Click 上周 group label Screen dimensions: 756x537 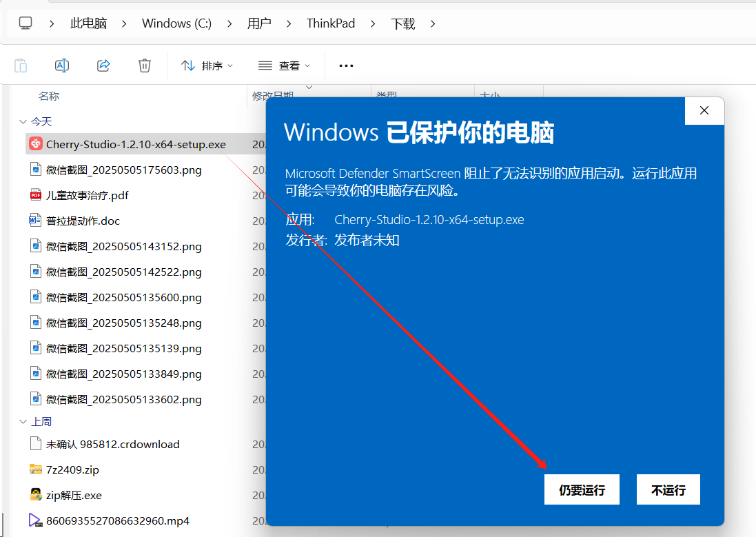point(41,422)
